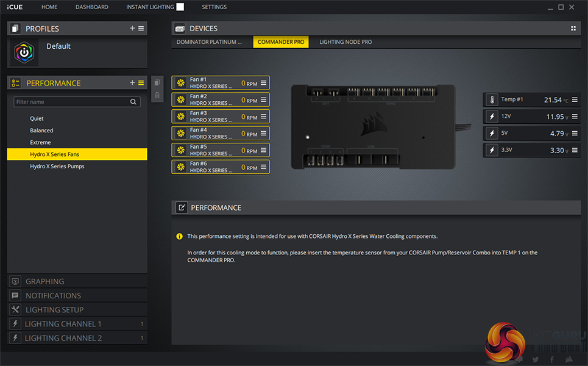Click the Fan #6 fan icon
Image resolution: width=588 pixels, height=366 pixels.
(x=181, y=167)
